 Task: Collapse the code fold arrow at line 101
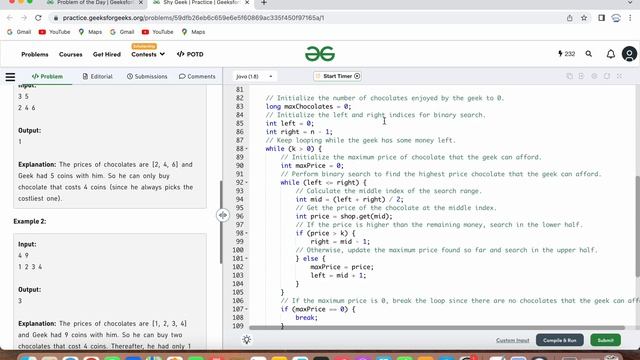[246, 259]
